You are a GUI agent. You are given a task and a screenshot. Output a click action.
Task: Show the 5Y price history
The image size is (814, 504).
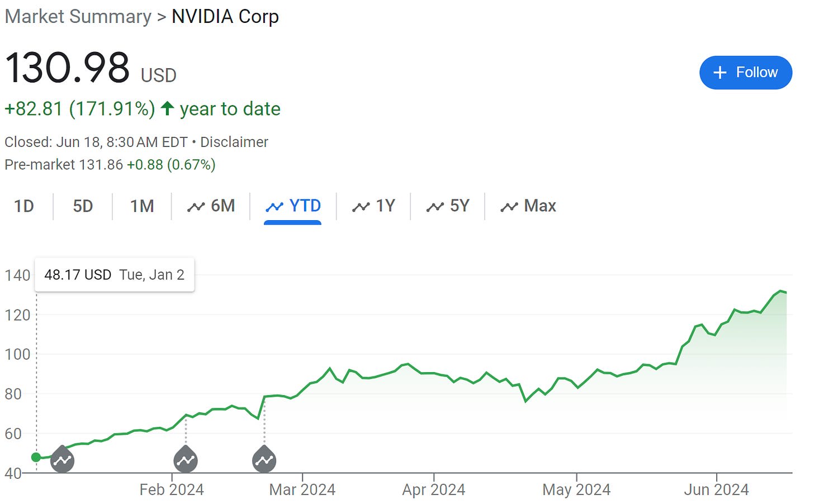(x=448, y=206)
